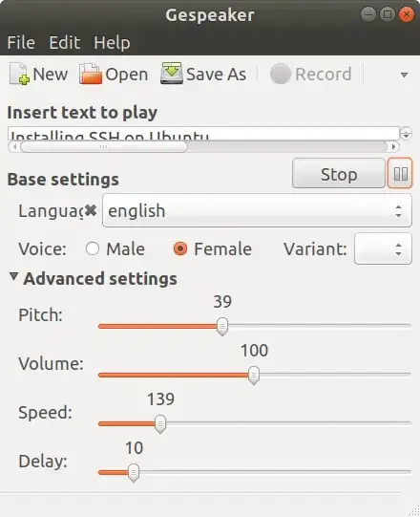The height and width of the screenshot is (517, 420).
Task: Open the Edit menu
Action: [x=65, y=43]
